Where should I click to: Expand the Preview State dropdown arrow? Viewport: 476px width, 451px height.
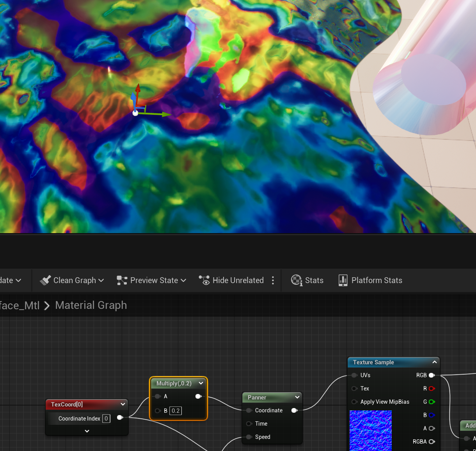183,281
